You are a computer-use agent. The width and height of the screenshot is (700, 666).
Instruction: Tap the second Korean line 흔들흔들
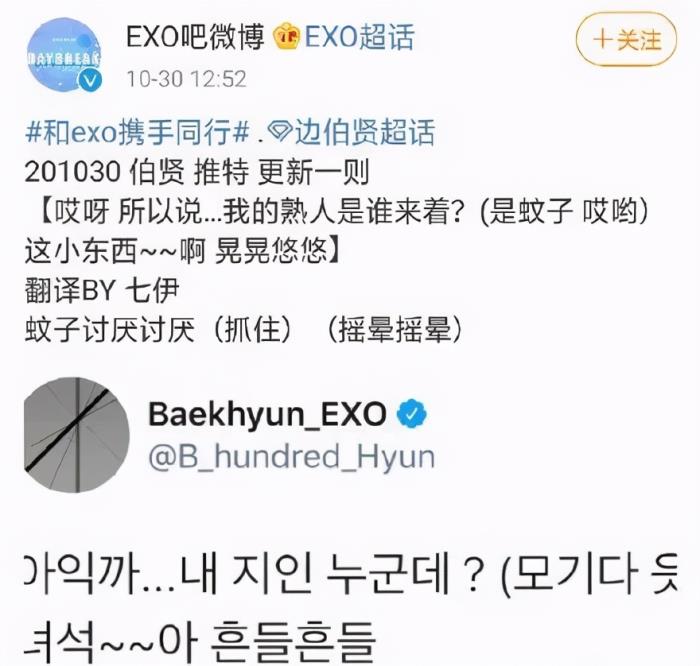click(199, 643)
